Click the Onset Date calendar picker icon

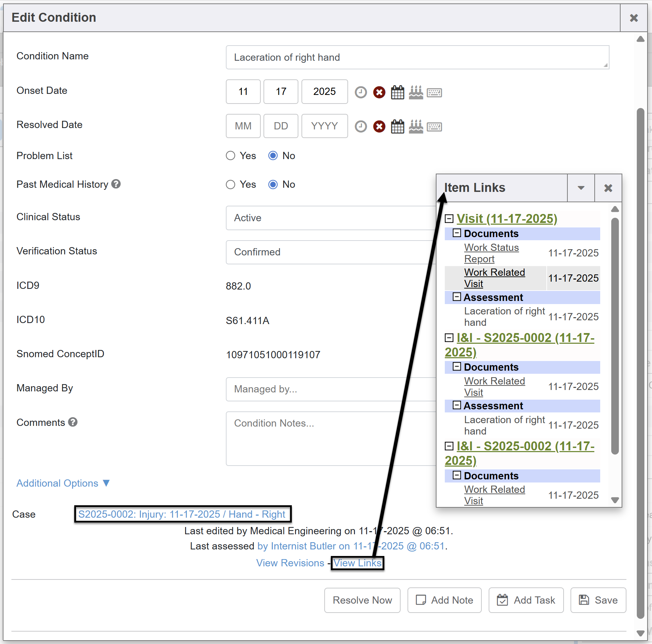(397, 92)
